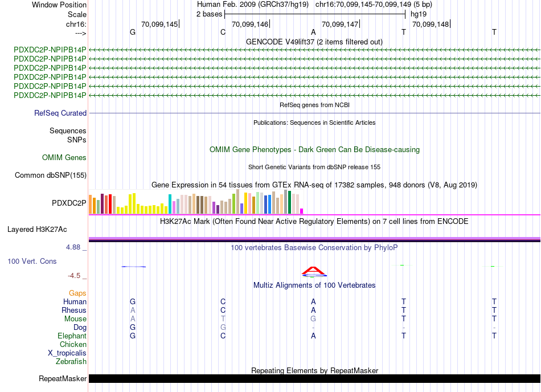Screen dimensions: 541x392
Task: Open the GENCODE V49lift37 track title
Action: 314,42
